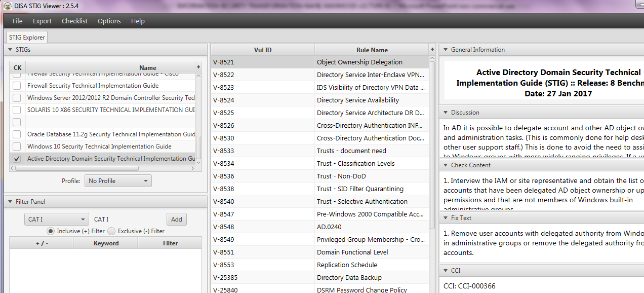The height and width of the screenshot is (293, 644).
Task: Click the CK column header
Action: pyautogui.click(x=18, y=67)
